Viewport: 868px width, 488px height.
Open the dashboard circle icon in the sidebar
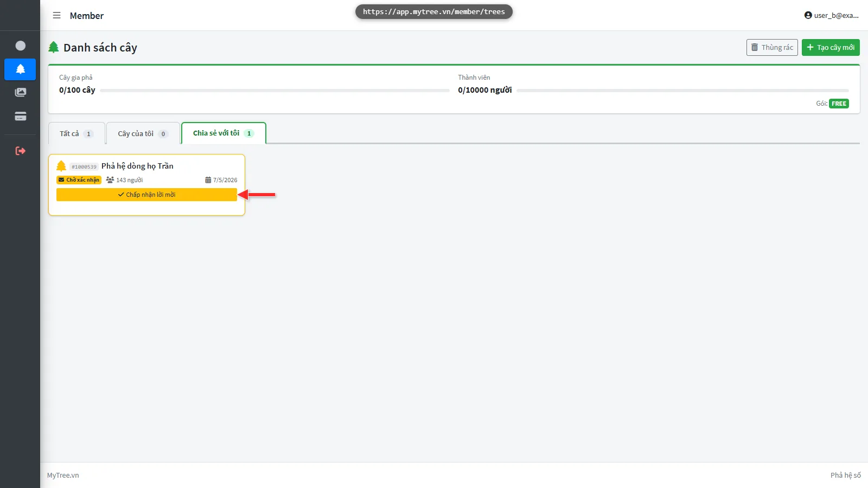pyautogui.click(x=20, y=46)
